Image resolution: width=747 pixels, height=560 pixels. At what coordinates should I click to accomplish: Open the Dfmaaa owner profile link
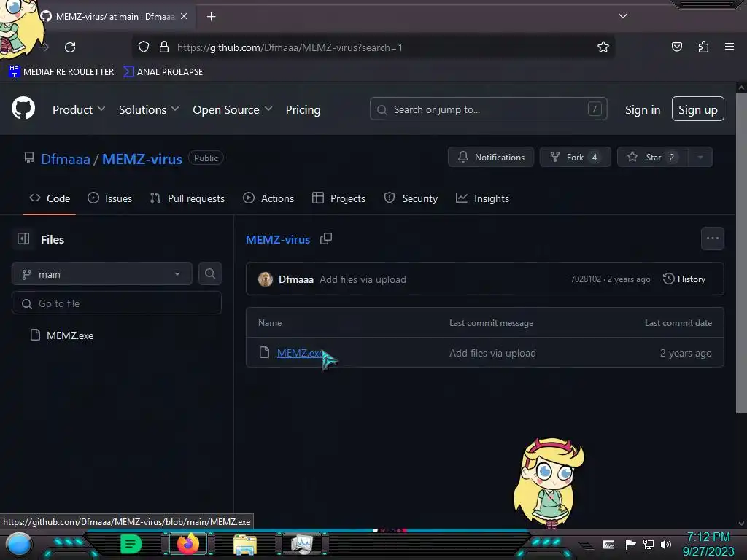click(x=65, y=158)
